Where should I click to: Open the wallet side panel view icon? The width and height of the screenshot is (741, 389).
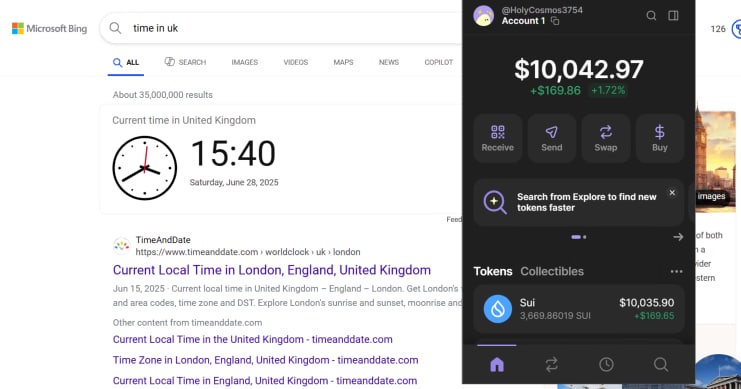673,16
